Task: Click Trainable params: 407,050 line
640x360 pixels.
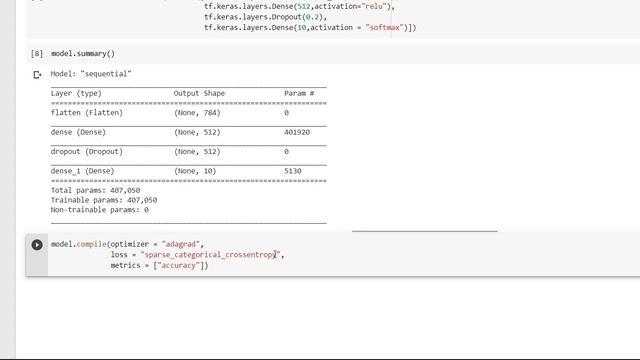Action: [x=104, y=200]
